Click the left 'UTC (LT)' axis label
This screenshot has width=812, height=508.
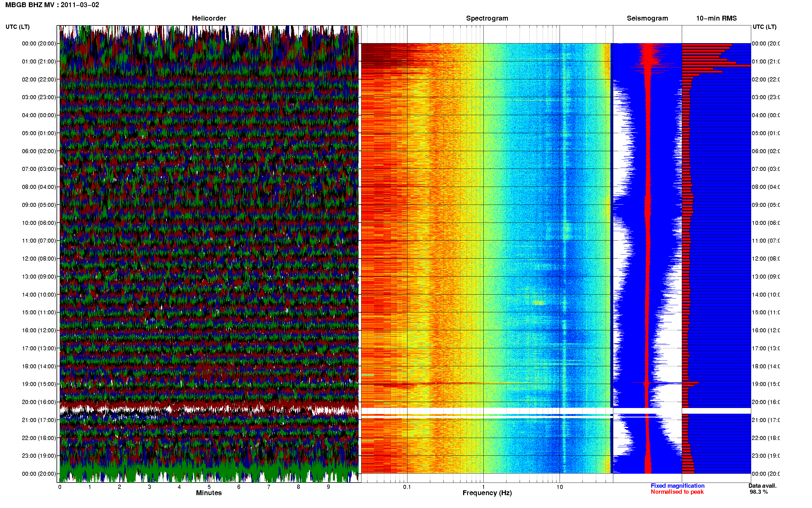tap(17, 27)
